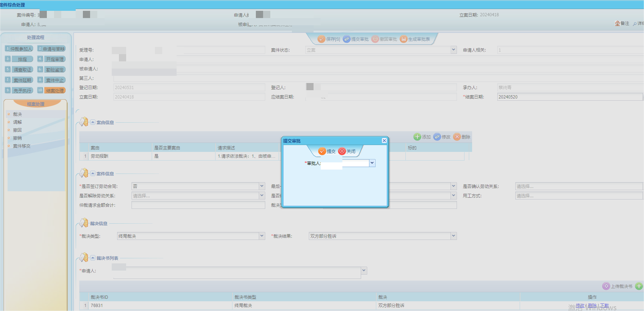Collapse the 案由信息 section
Screen dimensions: 644x311
pos(93,122)
